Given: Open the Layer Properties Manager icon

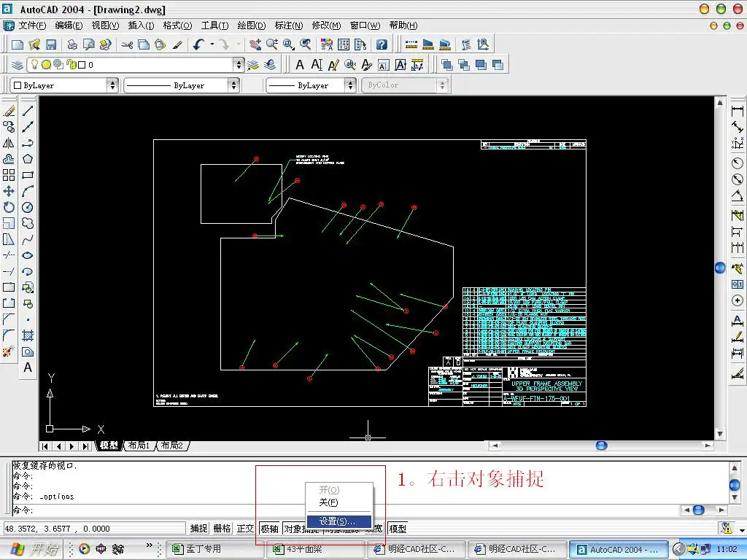Looking at the screenshot, I should [x=18, y=65].
